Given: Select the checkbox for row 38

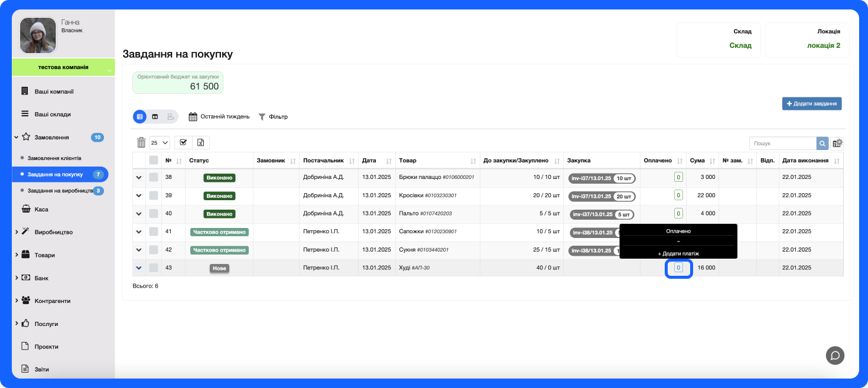Looking at the screenshot, I should [x=154, y=177].
